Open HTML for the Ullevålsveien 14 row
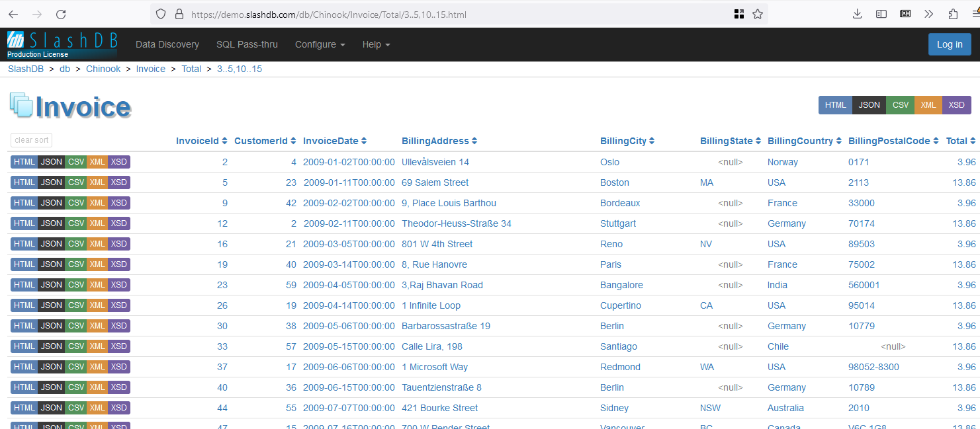The height and width of the screenshot is (429, 980). click(24, 162)
